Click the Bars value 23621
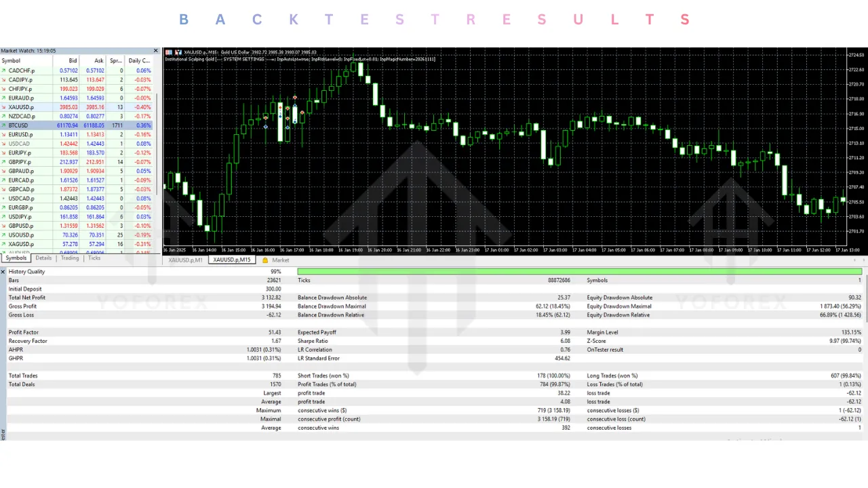This screenshot has width=868, height=488. (274, 280)
